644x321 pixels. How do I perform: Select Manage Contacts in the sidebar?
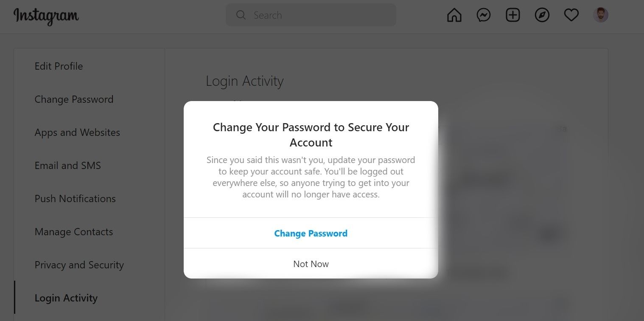click(74, 232)
